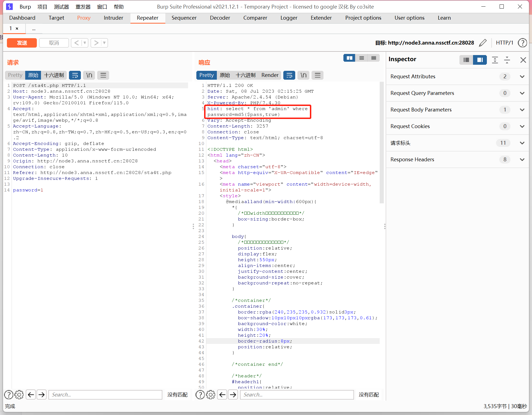Screen dimensions: 532x415
Task: Open Extender menu tab
Action: coord(320,18)
